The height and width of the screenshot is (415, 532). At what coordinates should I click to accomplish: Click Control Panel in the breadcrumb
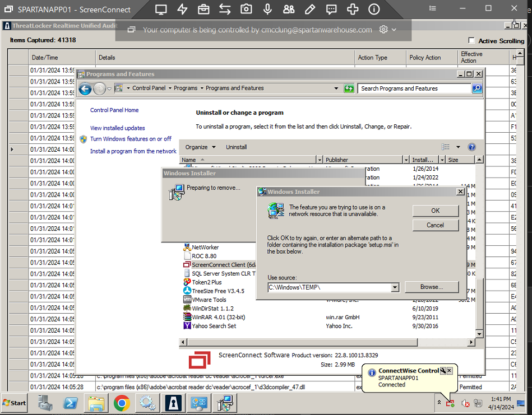point(149,88)
